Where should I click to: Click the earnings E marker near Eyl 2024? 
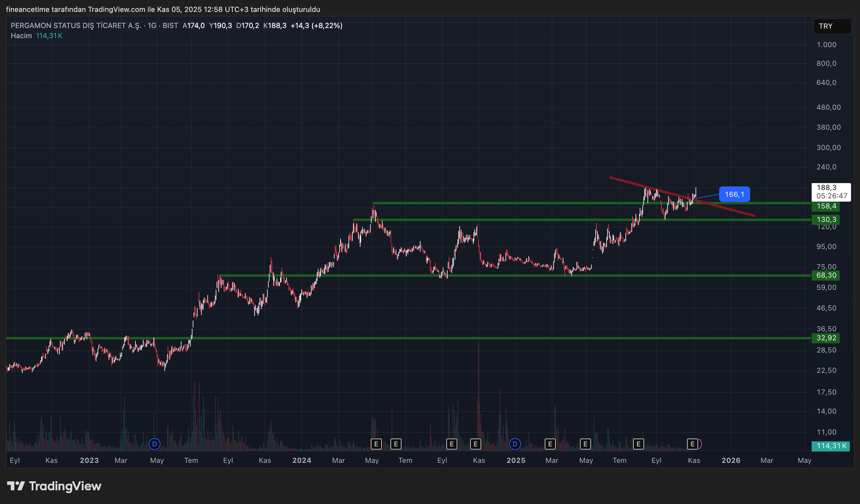pos(451,444)
